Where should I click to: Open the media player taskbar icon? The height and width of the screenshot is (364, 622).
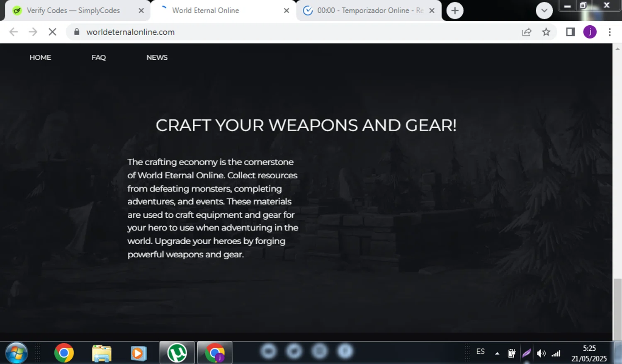click(x=138, y=353)
